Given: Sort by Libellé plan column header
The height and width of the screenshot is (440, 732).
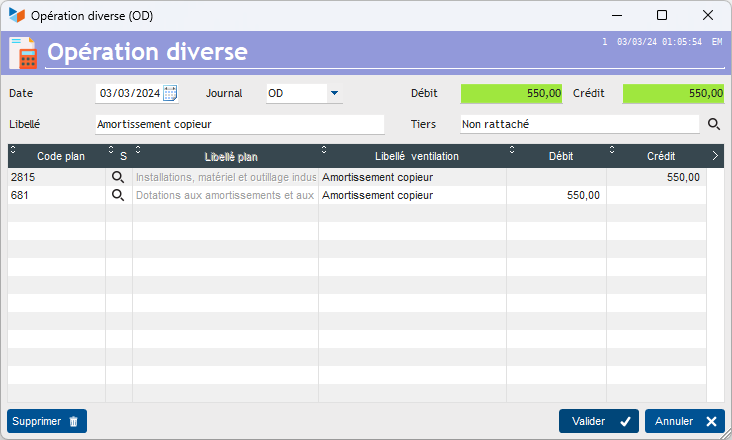Looking at the screenshot, I should (x=231, y=156).
